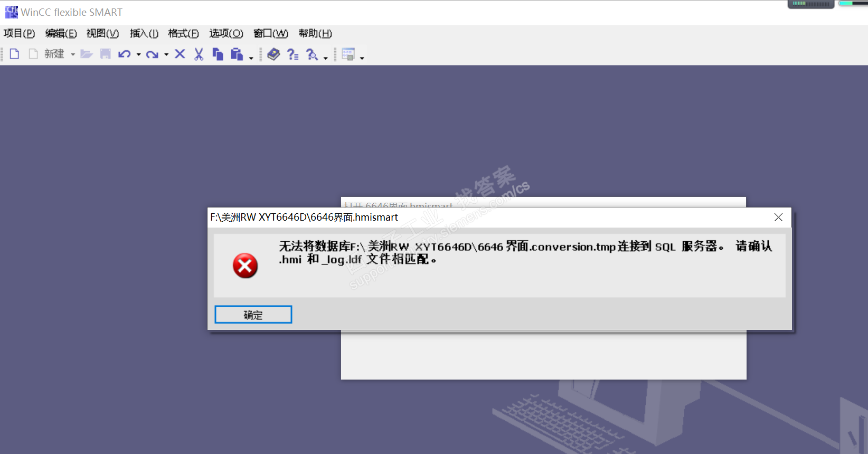868x454 pixels.
Task: Click the dialog title path ending in .hmismart
Action: click(x=304, y=217)
